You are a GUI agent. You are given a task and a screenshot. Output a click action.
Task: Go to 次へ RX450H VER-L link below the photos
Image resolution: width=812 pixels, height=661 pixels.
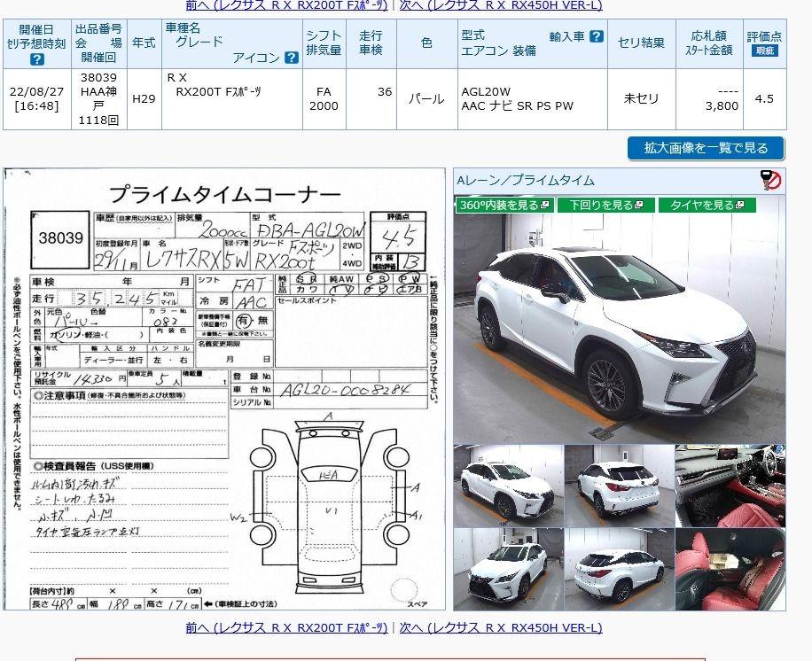tap(501, 628)
